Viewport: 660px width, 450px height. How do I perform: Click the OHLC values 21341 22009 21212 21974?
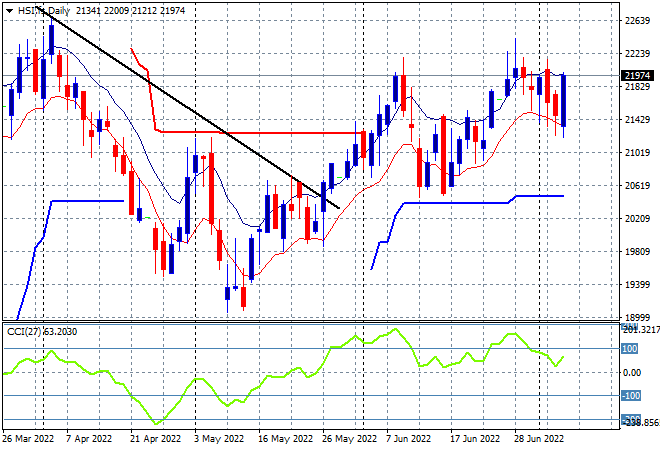click(x=130, y=11)
